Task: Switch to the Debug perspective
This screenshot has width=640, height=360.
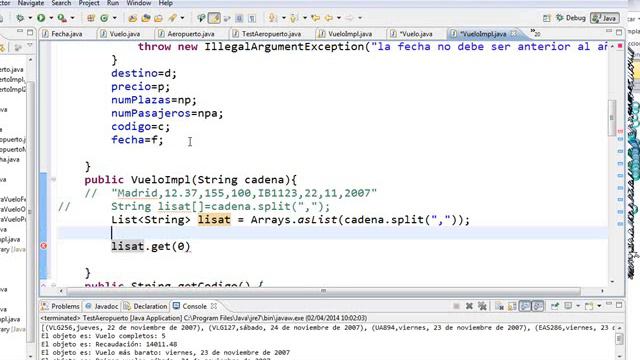Action: point(571,18)
